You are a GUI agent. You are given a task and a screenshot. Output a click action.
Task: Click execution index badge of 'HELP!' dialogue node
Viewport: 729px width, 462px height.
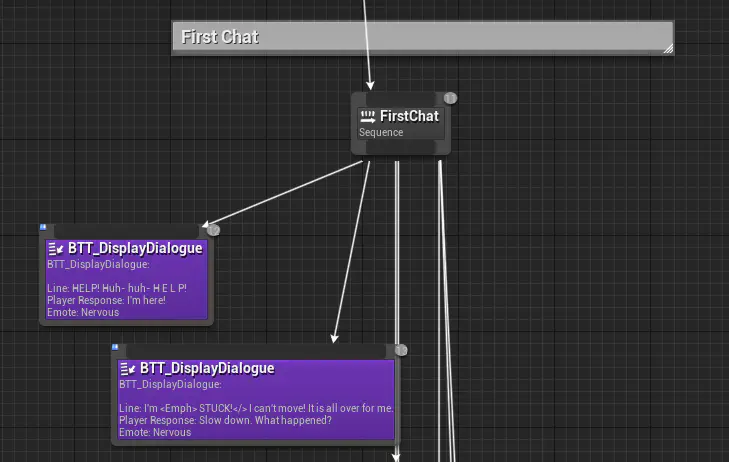pyautogui.click(x=212, y=230)
